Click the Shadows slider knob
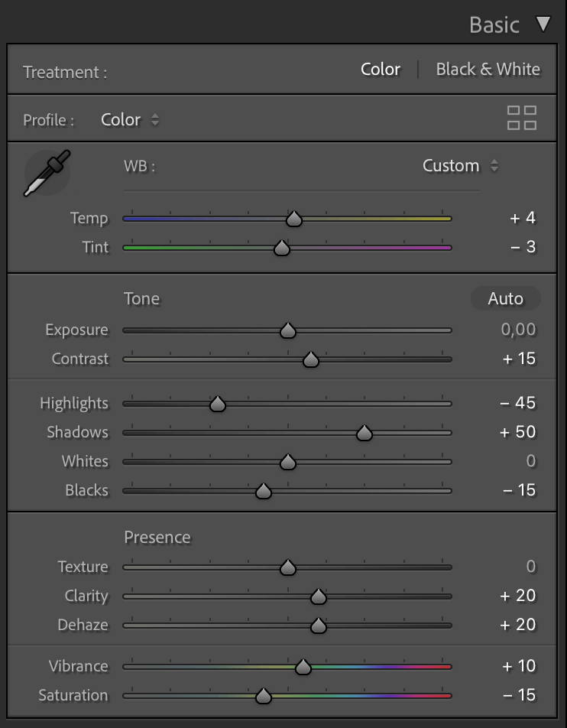 (364, 433)
